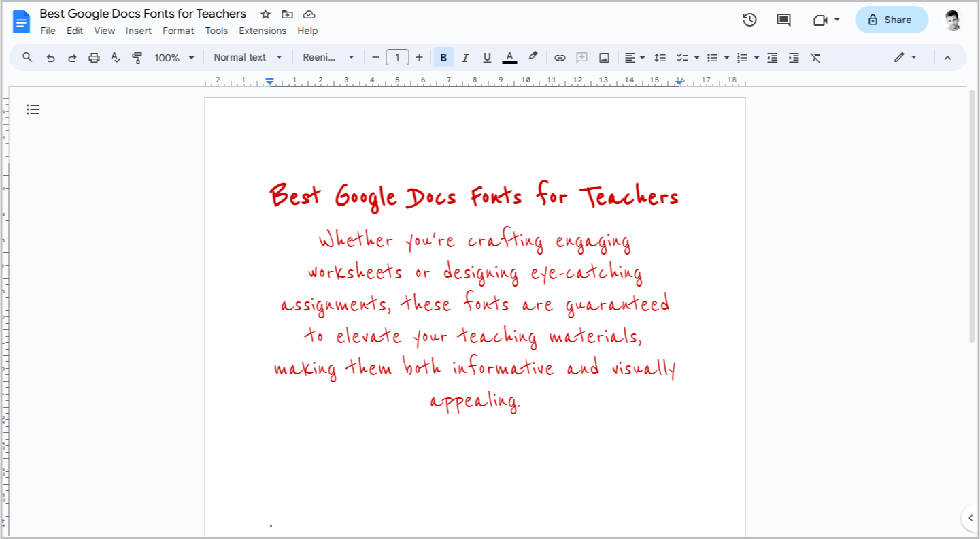
Task: Clear formatting with the toolbar icon
Action: coord(815,57)
